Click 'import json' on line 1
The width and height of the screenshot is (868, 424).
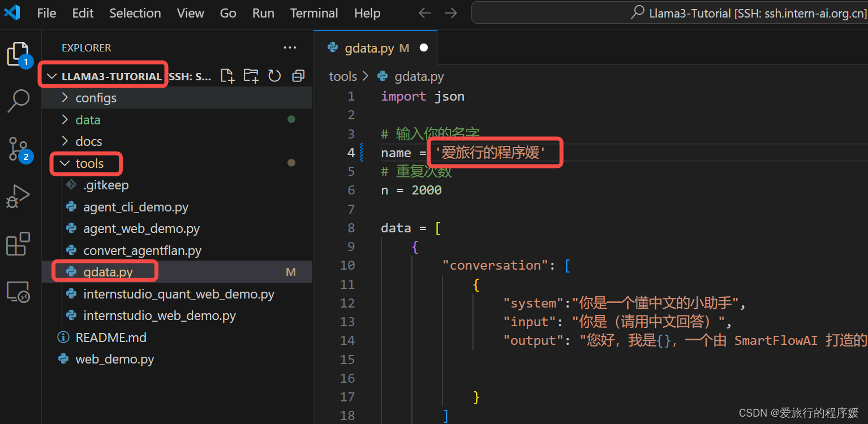pos(423,96)
